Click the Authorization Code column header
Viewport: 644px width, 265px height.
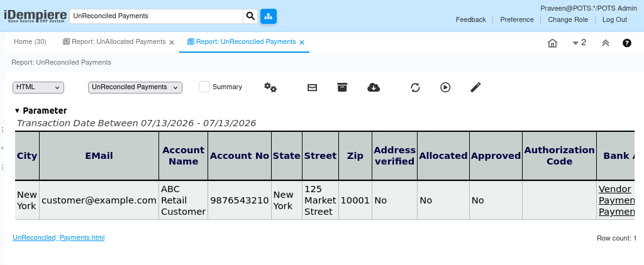click(x=559, y=156)
